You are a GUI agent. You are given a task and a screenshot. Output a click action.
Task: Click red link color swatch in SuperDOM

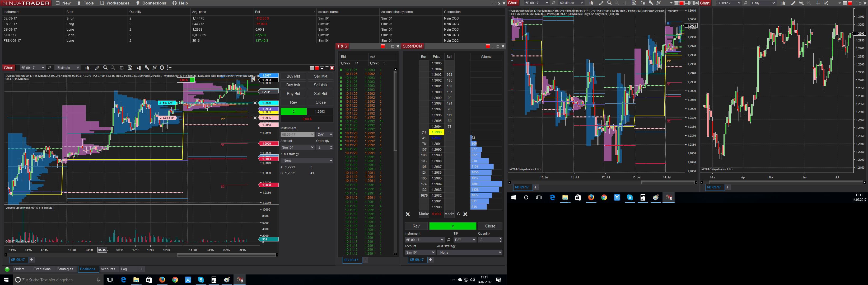coord(488,46)
